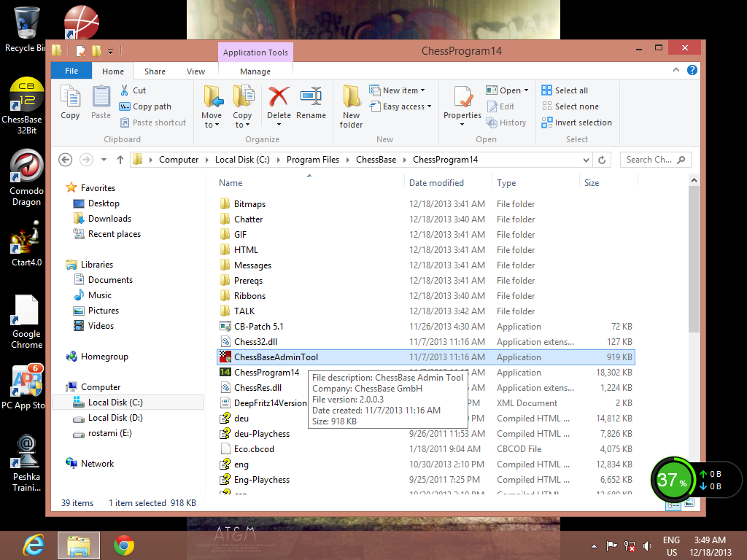Sort files by Date modified column
This screenshot has height=560, width=747.
[x=436, y=183]
